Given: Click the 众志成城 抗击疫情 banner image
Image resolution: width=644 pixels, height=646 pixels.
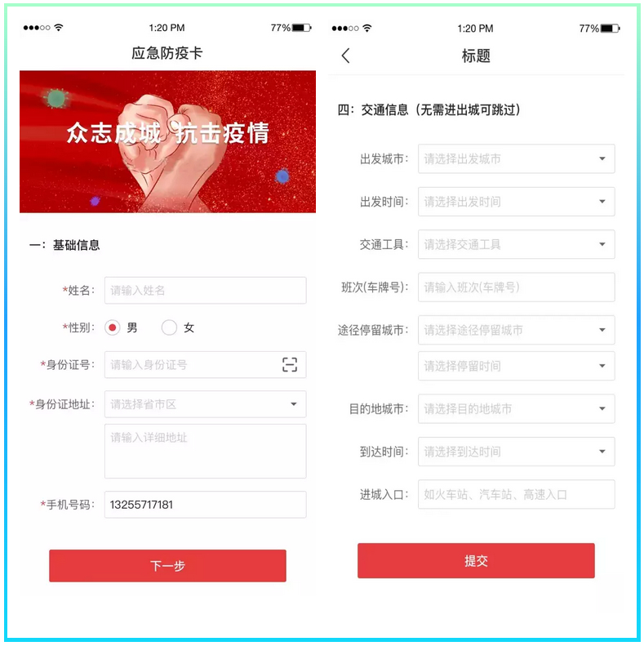Looking at the screenshot, I should coord(167,142).
